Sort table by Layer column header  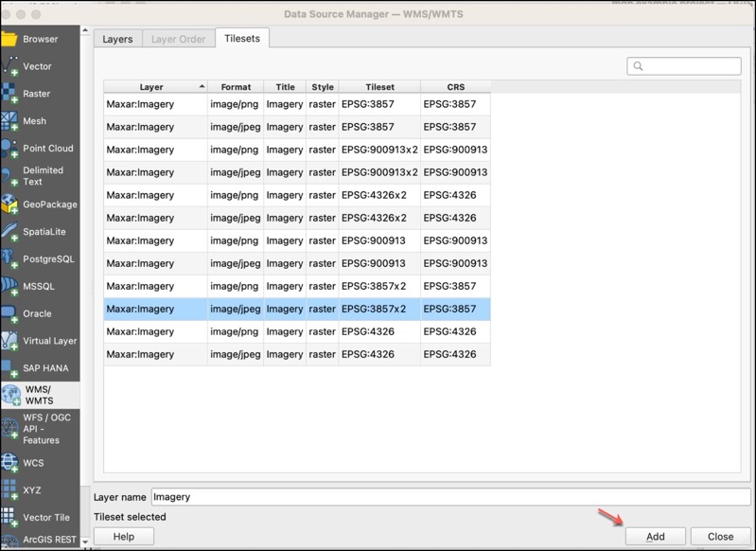[x=155, y=87]
